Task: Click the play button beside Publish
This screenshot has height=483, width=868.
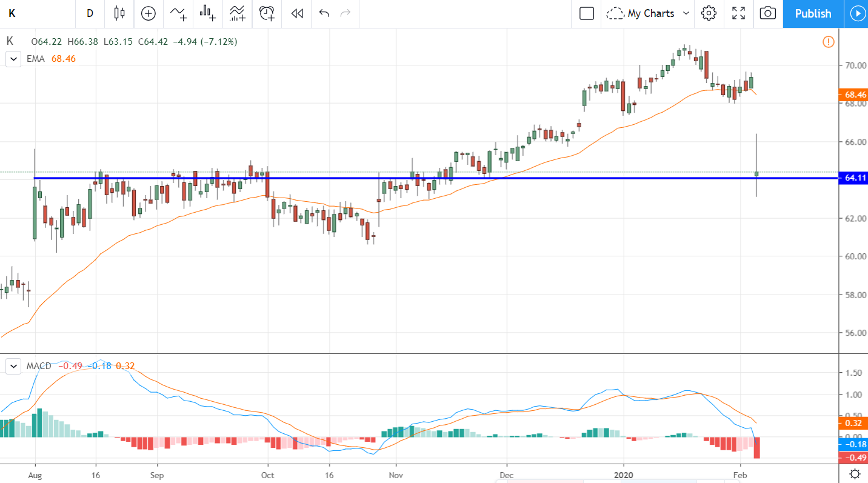Action: coord(856,13)
